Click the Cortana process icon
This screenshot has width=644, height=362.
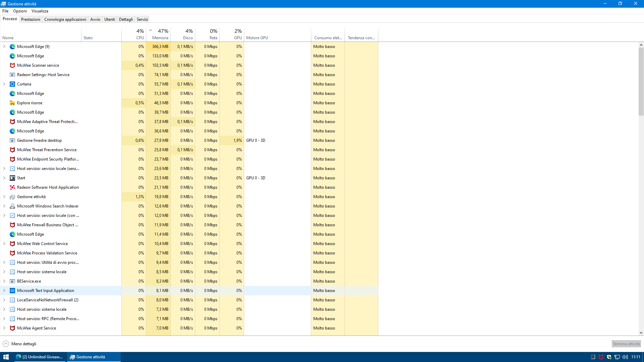click(12, 84)
